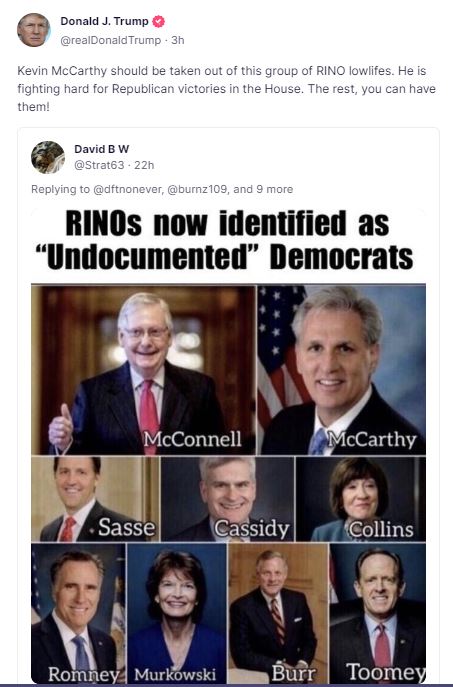Open the meme image headline area

point(228,240)
